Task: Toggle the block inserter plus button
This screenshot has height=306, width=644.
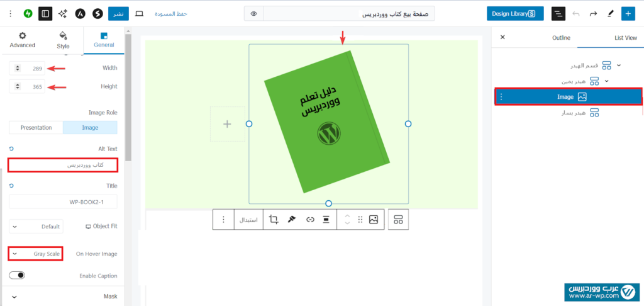Action: (x=628, y=13)
